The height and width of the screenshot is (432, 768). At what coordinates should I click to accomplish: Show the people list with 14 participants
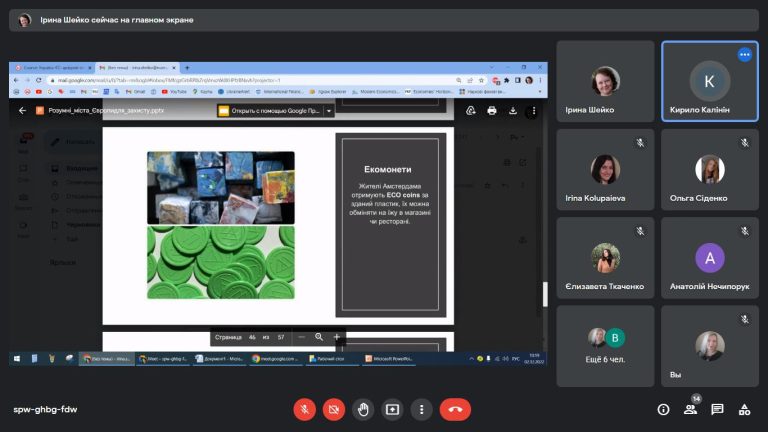(691, 409)
